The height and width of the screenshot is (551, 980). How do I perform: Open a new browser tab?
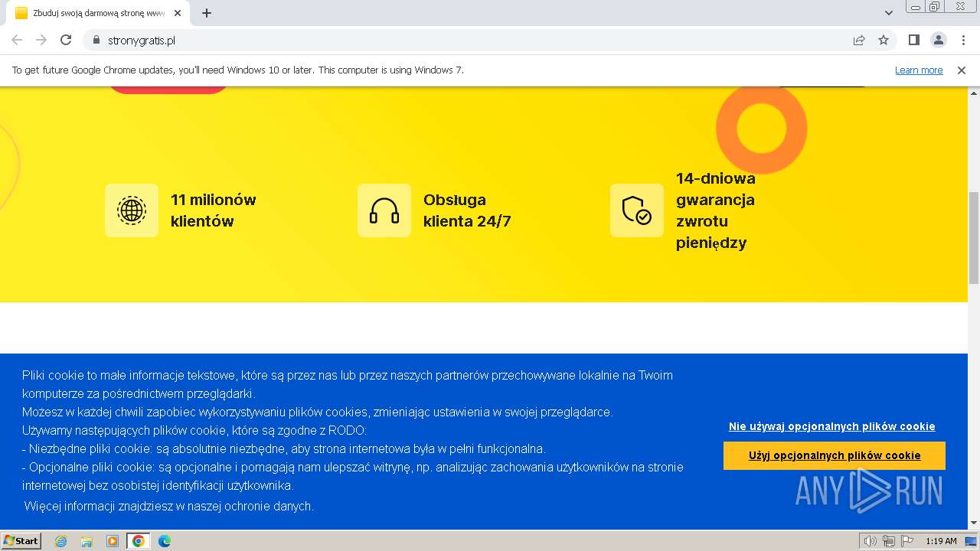[207, 13]
